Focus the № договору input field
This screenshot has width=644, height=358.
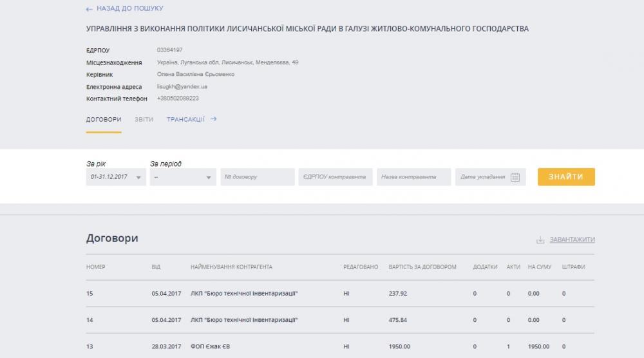point(257,177)
